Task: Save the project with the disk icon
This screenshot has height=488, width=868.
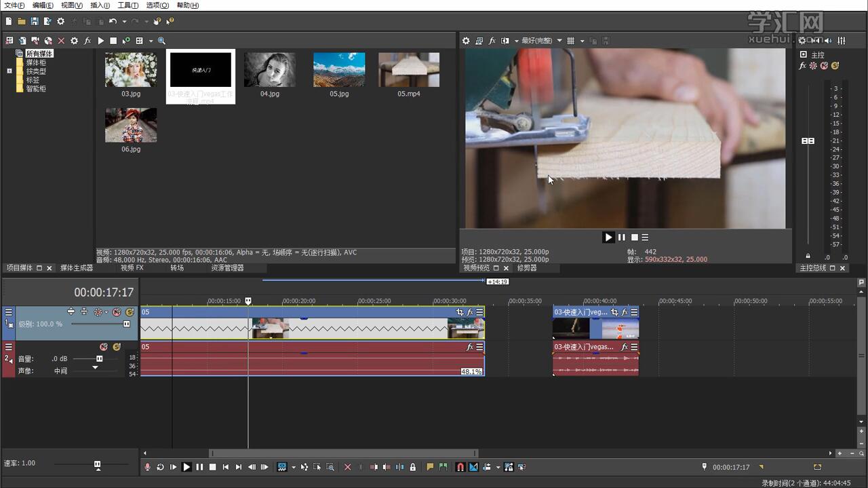Action: tap(35, 22)
